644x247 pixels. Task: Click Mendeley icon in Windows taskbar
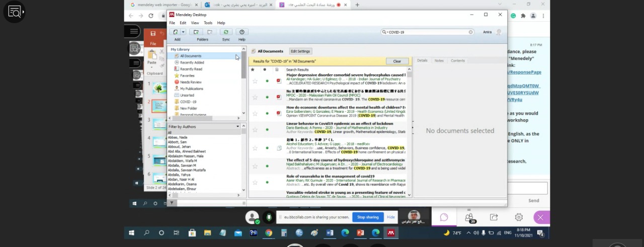(x=391, y=233)
